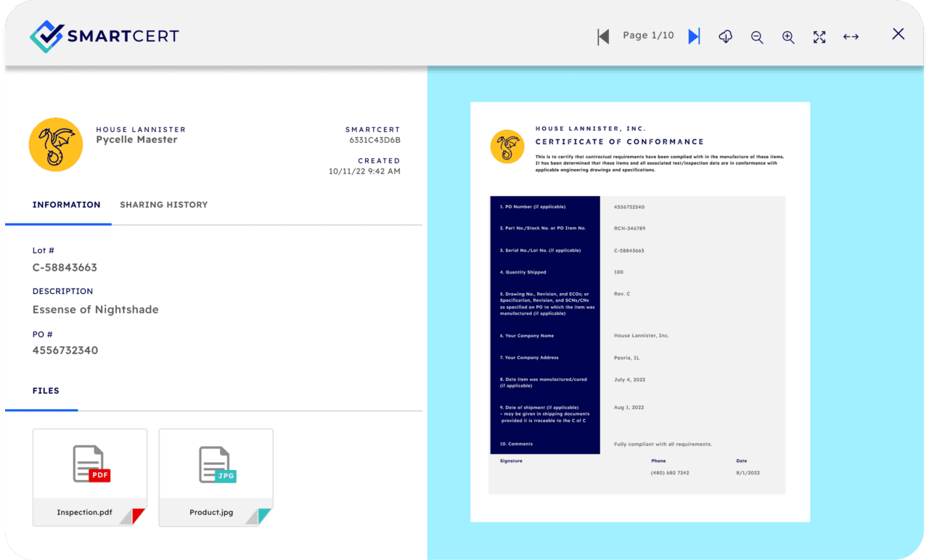Click the SmartCert logo
This screenshot has width=929, height=560.
(104, 35)
